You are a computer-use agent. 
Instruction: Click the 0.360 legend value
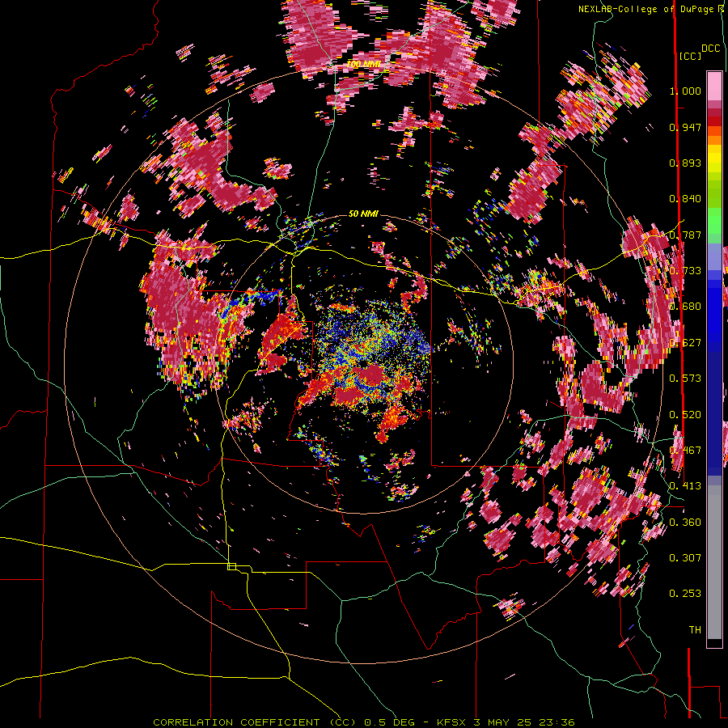[x=685, y=523]
